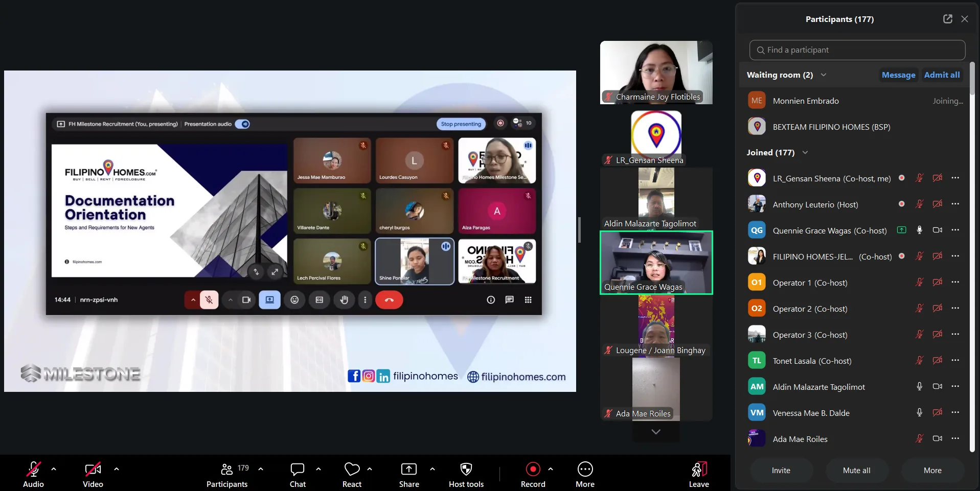
Task: Click the O2 avatar for Operator 2
Action: [757, 309]
